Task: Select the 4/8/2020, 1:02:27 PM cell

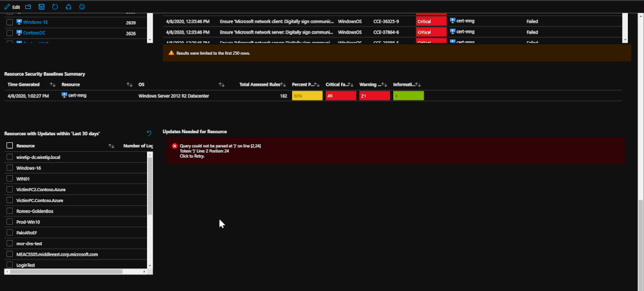Action: pos(28,96)
